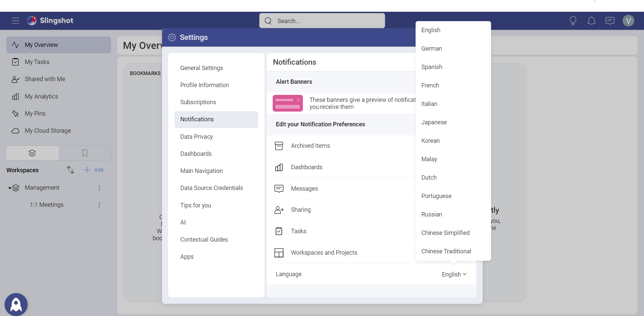This screenshot has width=644, height=316.
Task: Click the Messages notification icon
Action: (279, 189)
